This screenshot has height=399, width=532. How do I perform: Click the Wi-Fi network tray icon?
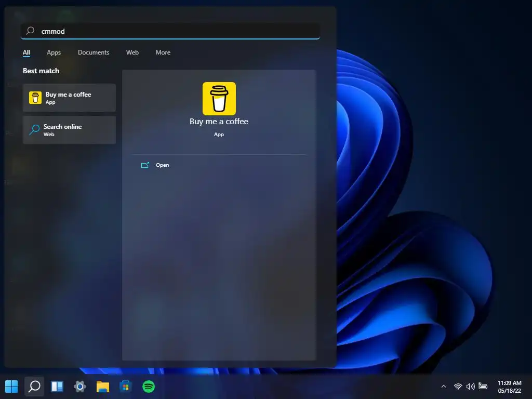pyautogui.click(x=458, y=387)
